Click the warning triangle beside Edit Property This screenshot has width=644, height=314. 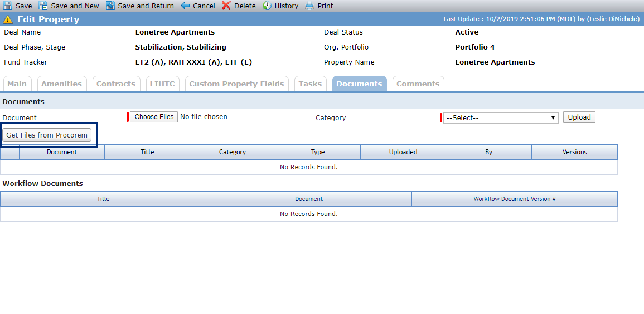tap(8, 19)
